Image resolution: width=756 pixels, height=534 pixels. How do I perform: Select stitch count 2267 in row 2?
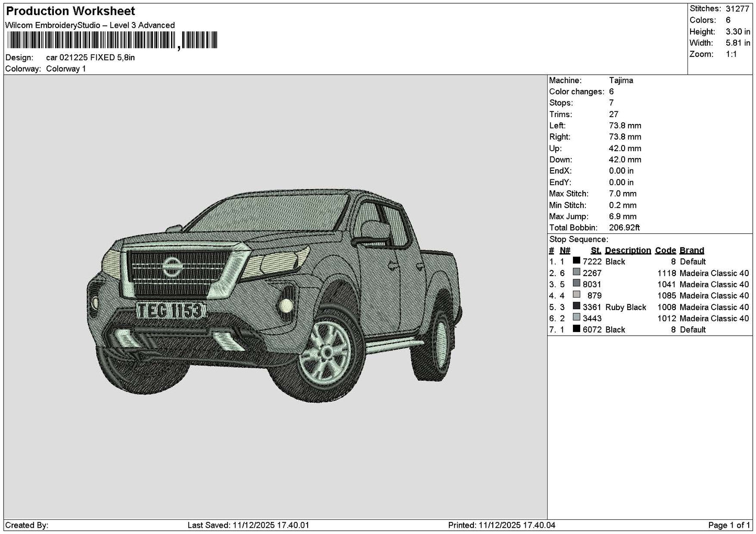pyautogui.click(x=592, y=273)
